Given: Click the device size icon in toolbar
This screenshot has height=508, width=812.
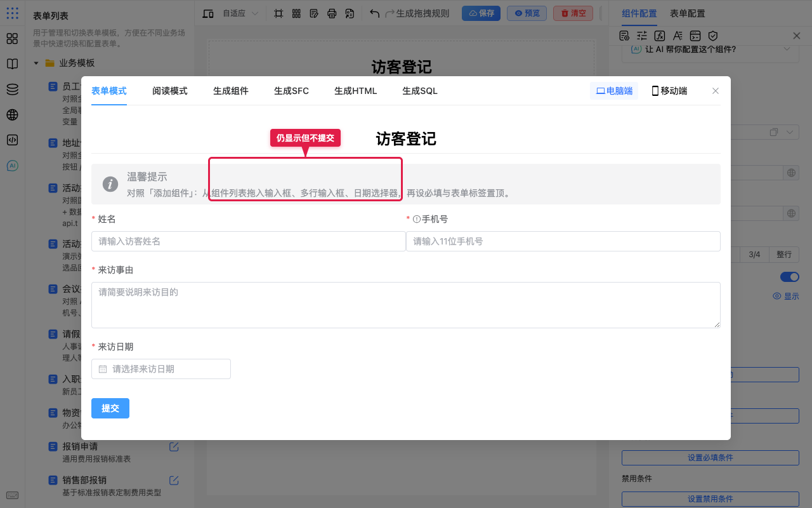Looking at the screenshot, I should [208, 13].
